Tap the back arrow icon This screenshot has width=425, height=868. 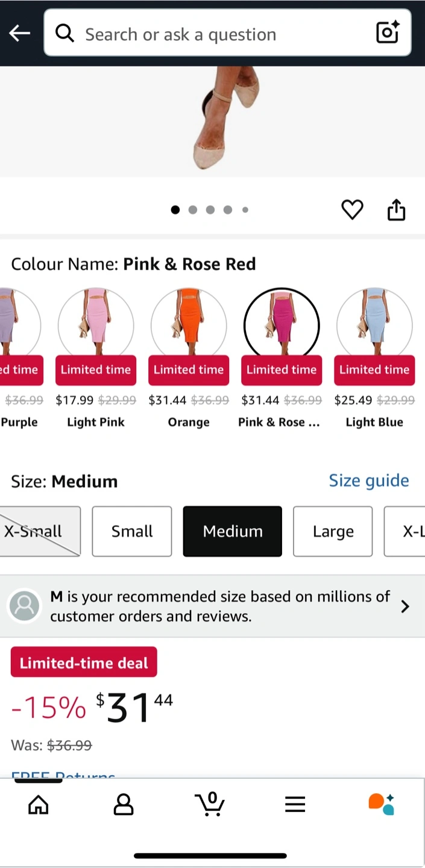point(20,34)
